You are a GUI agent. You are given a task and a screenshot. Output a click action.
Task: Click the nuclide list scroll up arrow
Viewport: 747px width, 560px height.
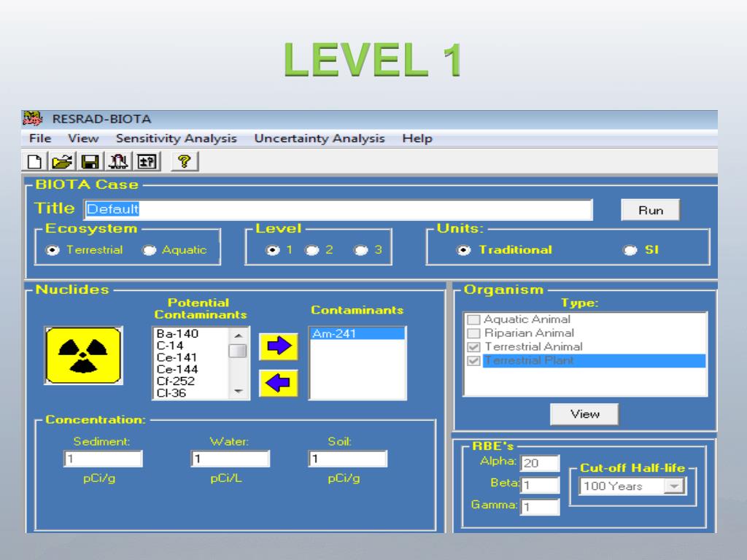pyautogui.click(x=239, y=335)
